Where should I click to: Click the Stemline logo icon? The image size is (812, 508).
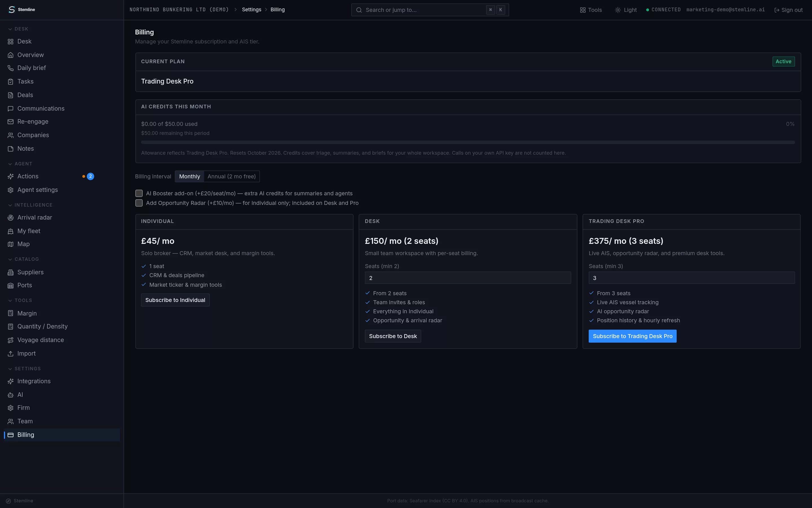pos(12,10)
